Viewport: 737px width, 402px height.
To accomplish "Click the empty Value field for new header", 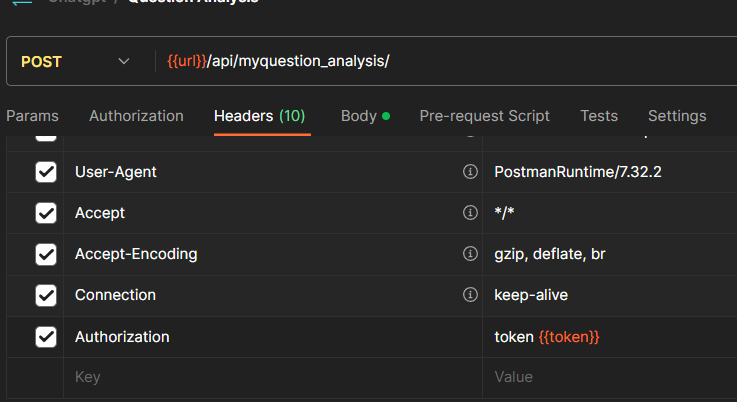I will coord(610,377).
